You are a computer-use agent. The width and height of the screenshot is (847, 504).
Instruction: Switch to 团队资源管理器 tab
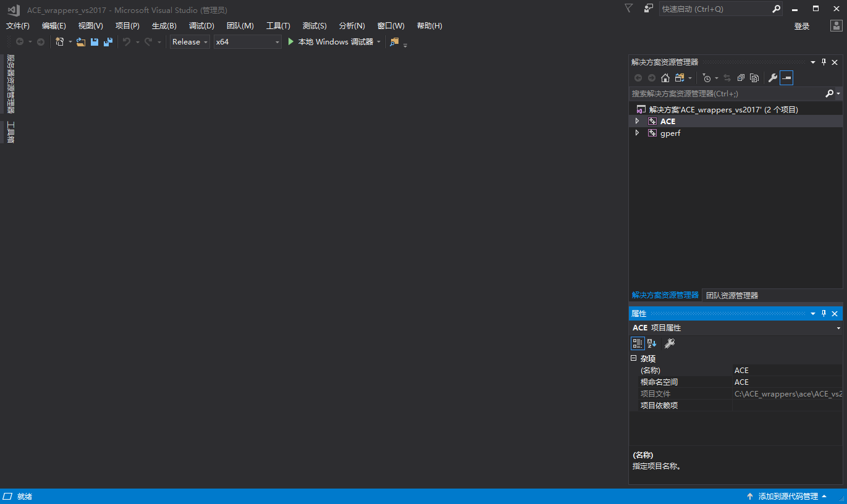coord(732,295)
